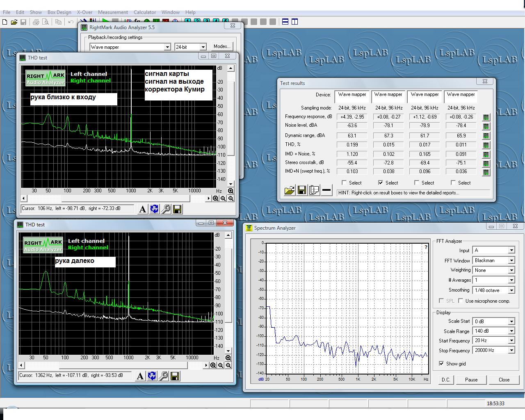Open the Measurement menu

113,12
